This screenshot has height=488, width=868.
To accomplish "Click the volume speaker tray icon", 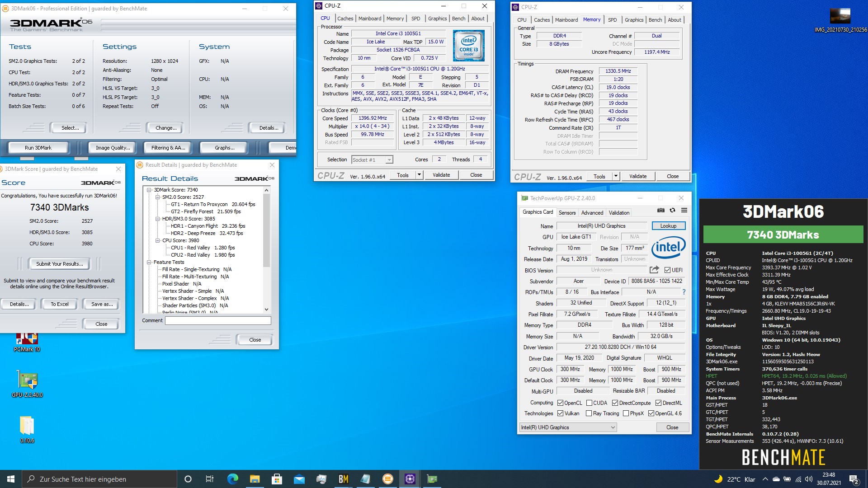I will (809, 479).
